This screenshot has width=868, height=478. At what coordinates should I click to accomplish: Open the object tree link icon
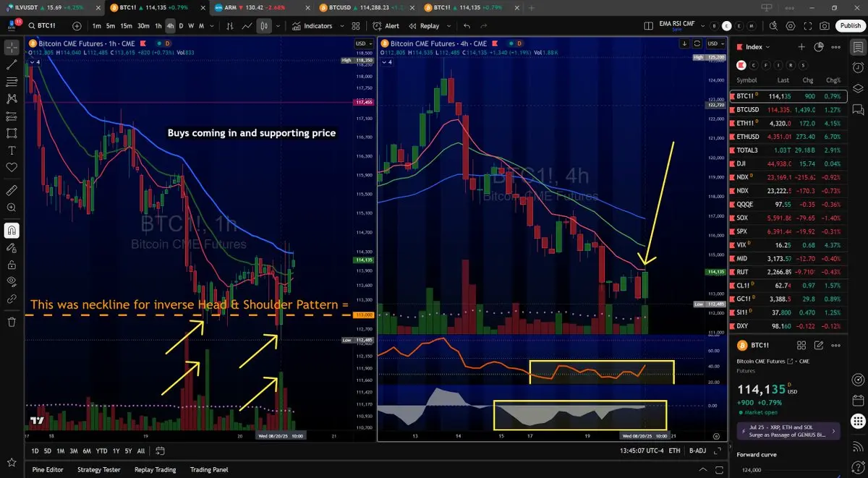click(12, 299)
